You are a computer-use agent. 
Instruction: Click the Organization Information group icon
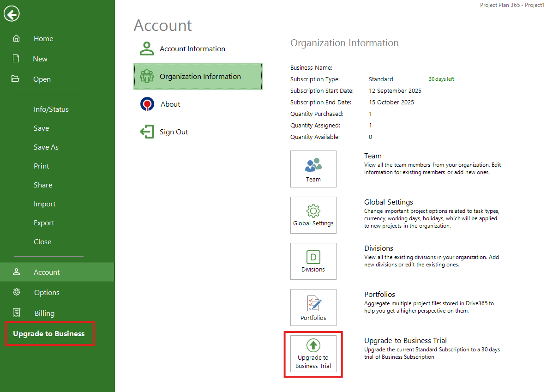(147, 76)
